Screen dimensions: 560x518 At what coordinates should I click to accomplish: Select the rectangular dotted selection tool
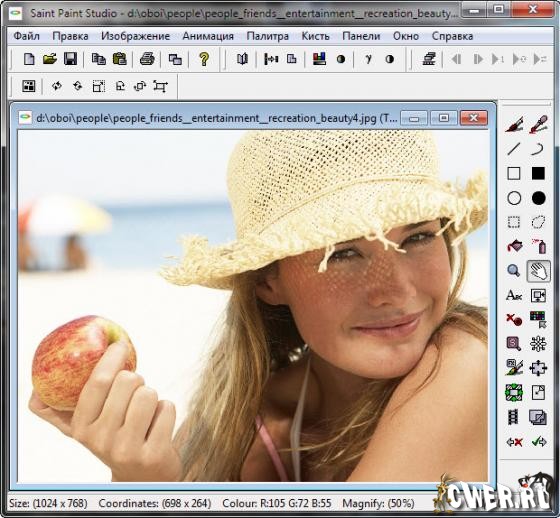point(514,222)
